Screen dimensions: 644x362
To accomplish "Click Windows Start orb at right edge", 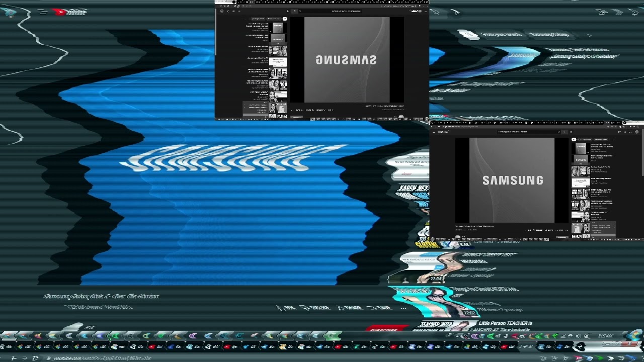I will 634,335.
